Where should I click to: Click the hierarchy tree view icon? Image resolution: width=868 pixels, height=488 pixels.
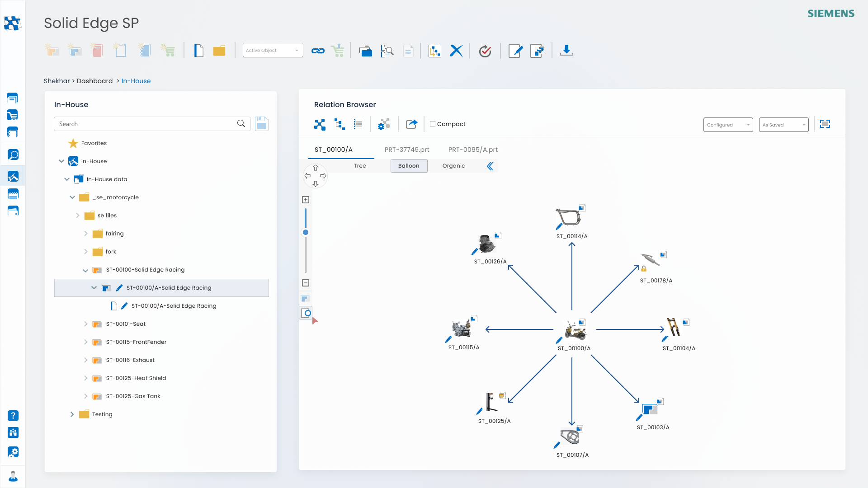tap(340, 124)
